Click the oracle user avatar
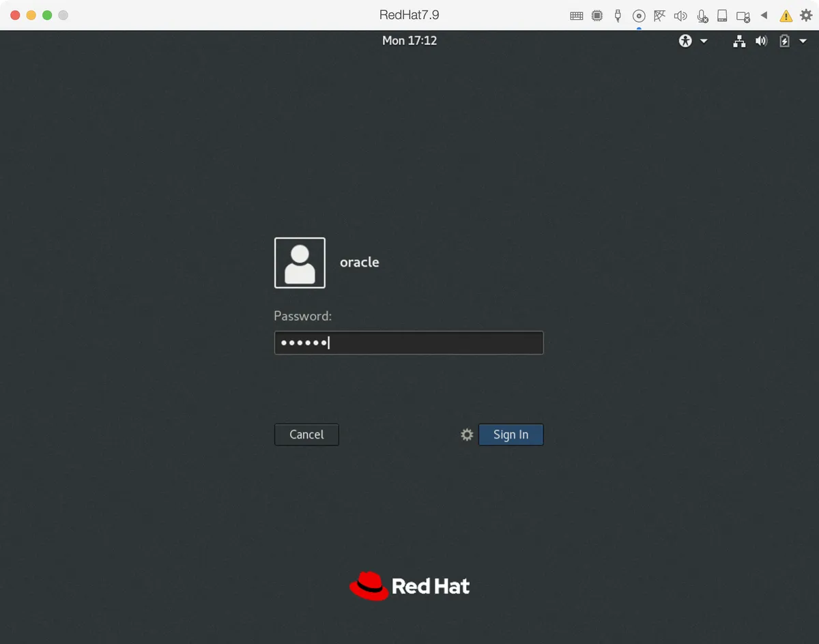Screen dimensions: 819x644 (300, 263)
